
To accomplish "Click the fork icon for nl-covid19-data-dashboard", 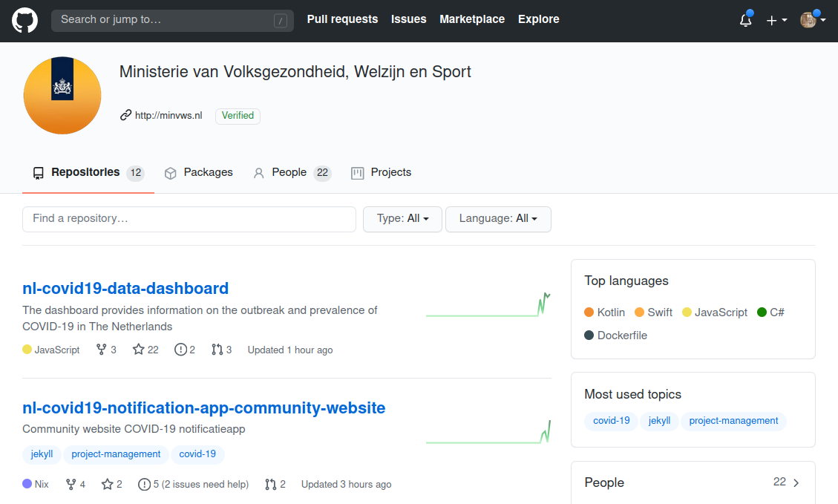I will 102,350.
